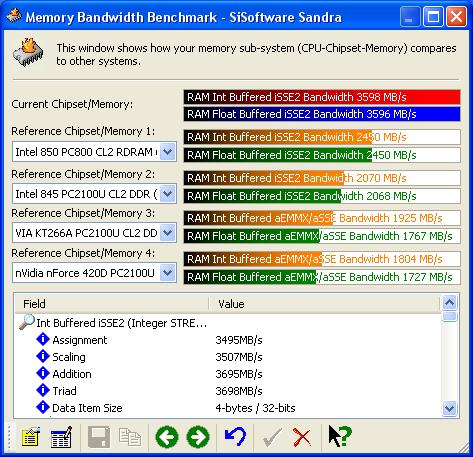Minimize the Memory Bandwidth Benchmark window

tap(410, 16)
